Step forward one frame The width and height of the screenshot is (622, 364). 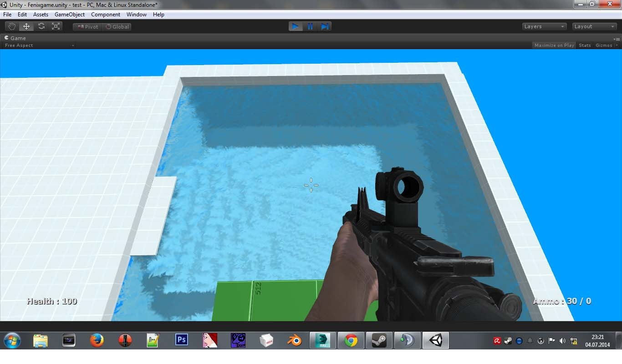coord(325,26)
